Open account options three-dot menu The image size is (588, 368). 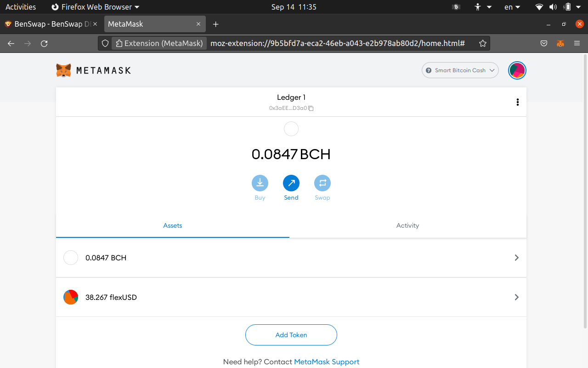pos(518,102)
